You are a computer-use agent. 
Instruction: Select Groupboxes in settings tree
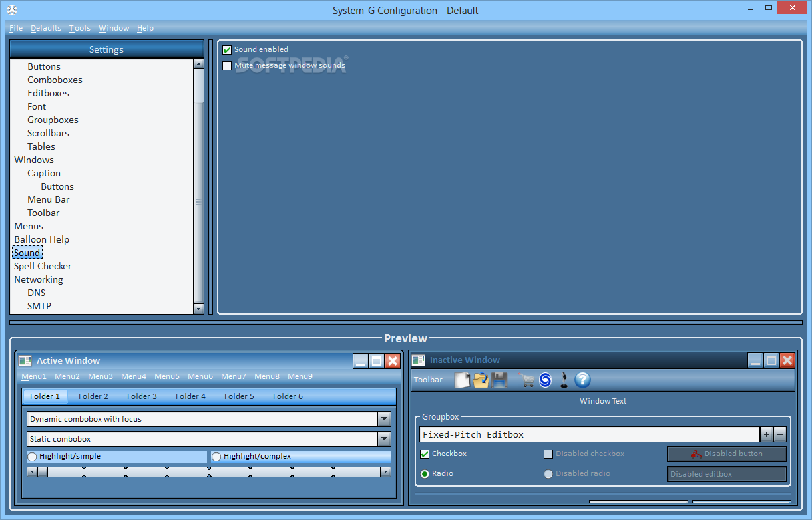pos(53,120)
